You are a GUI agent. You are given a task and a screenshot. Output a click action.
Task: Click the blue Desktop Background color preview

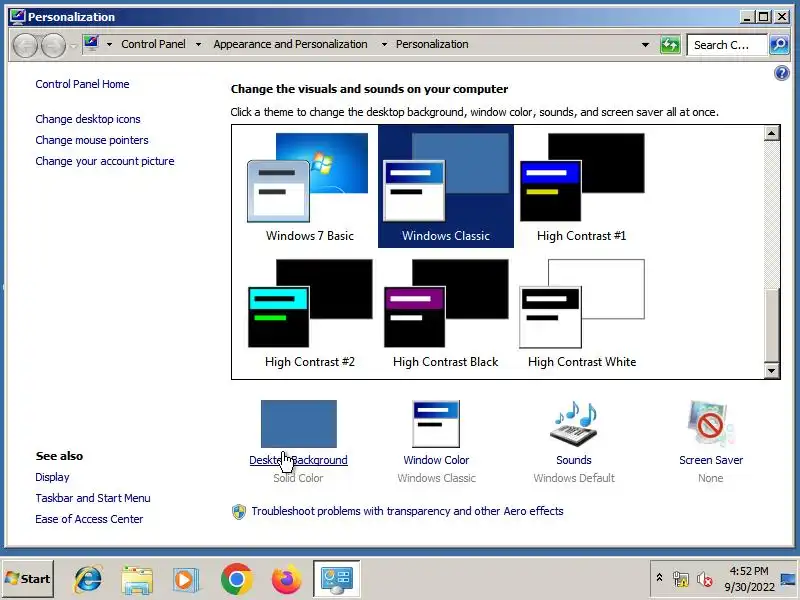pyautogui.click(x=298, y=423)
